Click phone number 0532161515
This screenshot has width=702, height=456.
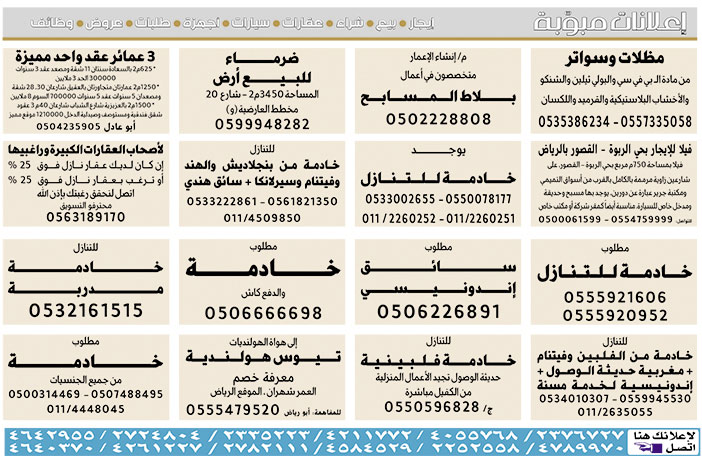click(86, 310)
